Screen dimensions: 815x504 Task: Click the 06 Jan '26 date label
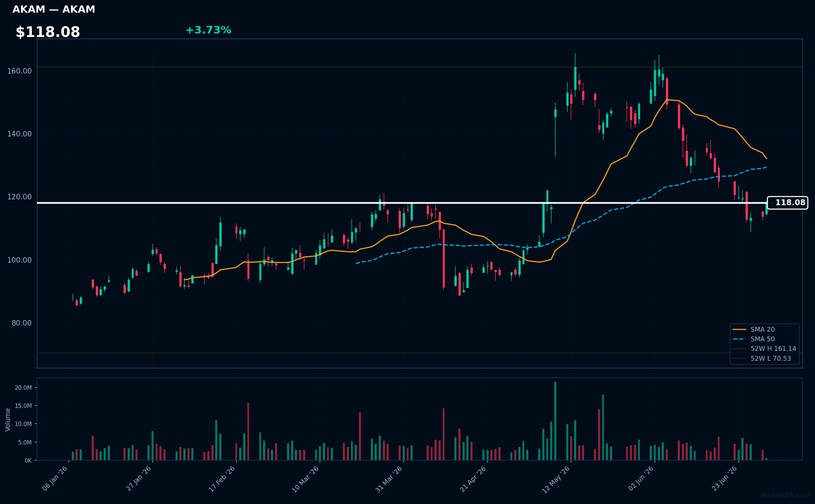pyautogui.click(x=55, y=478)
